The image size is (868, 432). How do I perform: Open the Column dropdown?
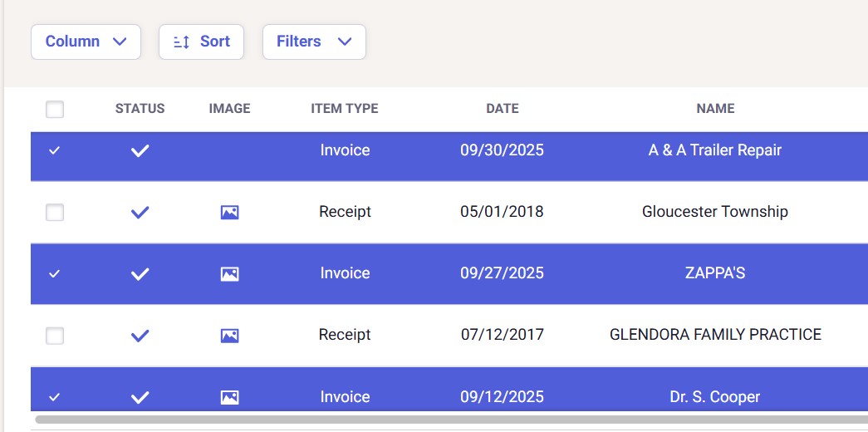[86, 42]
